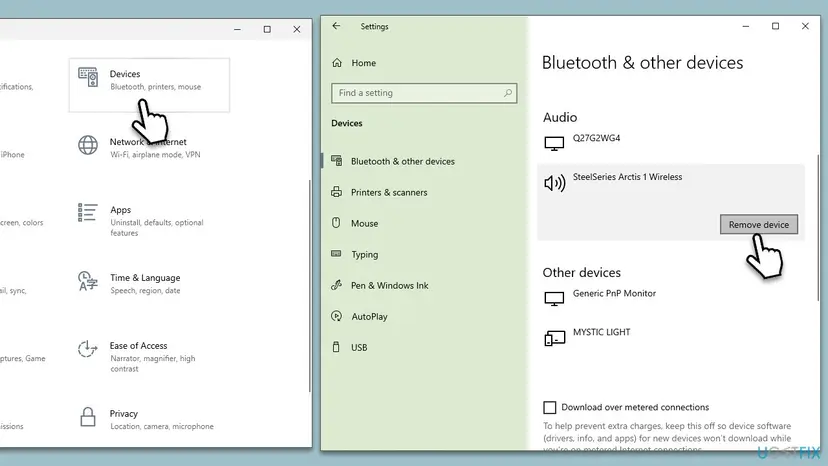Screen dimensions: 828x466
Task: Click the Home house icon in sidebar
Action: (337, 63)
